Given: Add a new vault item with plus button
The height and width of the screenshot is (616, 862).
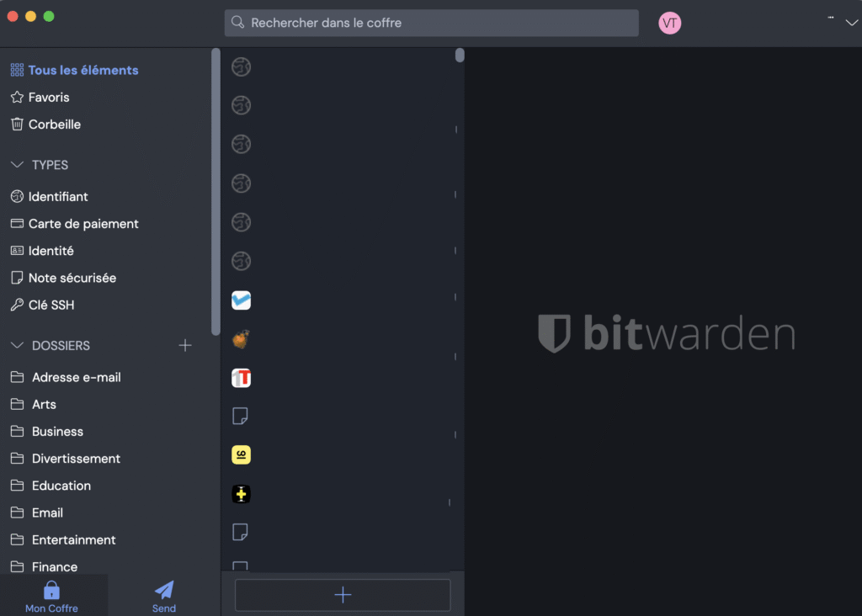Looking at the screenshot, I should (343, 595).
